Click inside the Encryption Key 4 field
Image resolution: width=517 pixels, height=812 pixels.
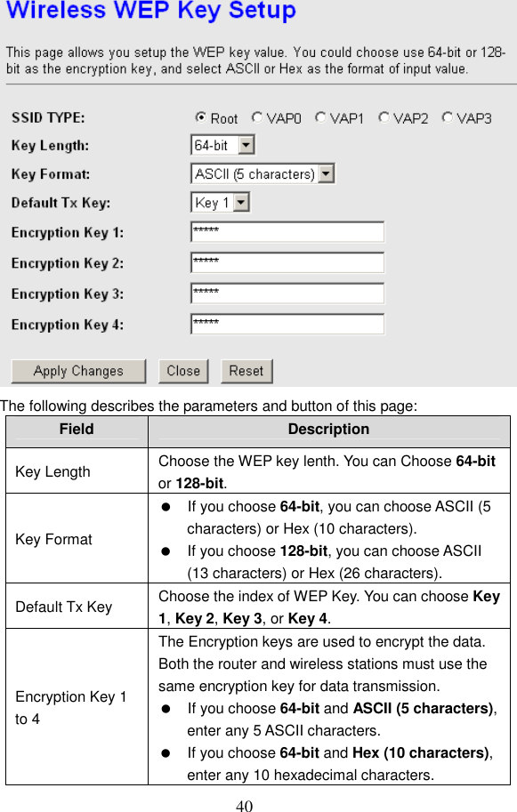click(x=285, y=324)
